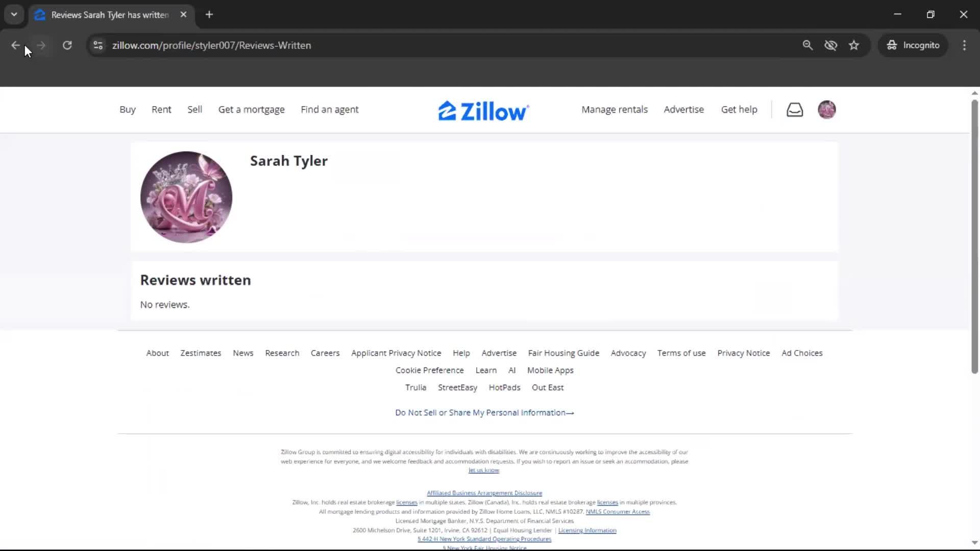Bookmark this page with the star icon
The height and width of the screenshot is (551, 980).
[x=854, y=45]
